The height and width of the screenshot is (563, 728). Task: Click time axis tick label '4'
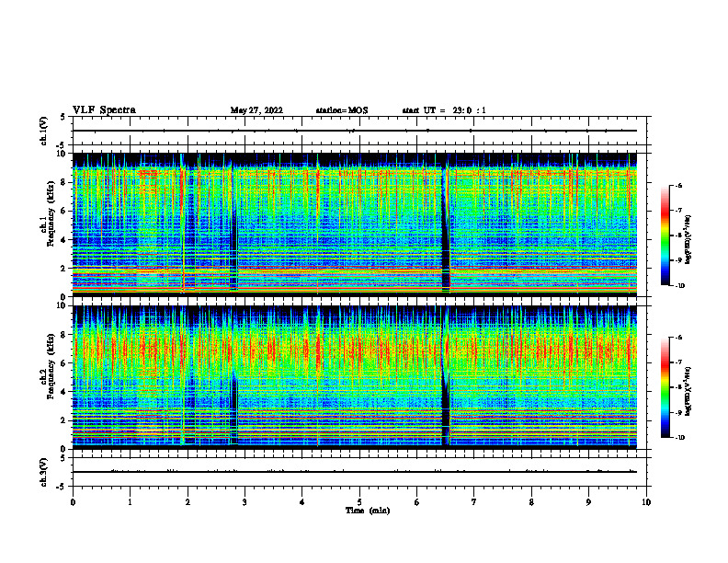(302, 502)
